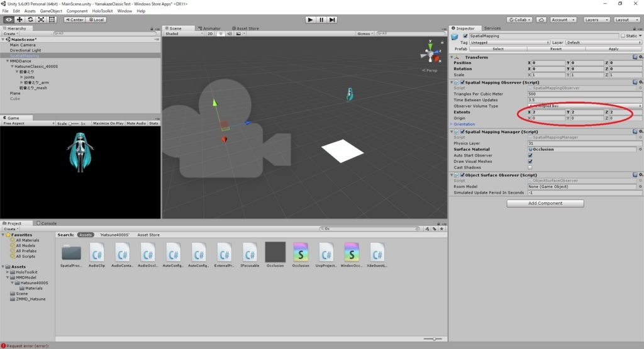
Task: Click the prefab Apply button
Action: [613, 49]
